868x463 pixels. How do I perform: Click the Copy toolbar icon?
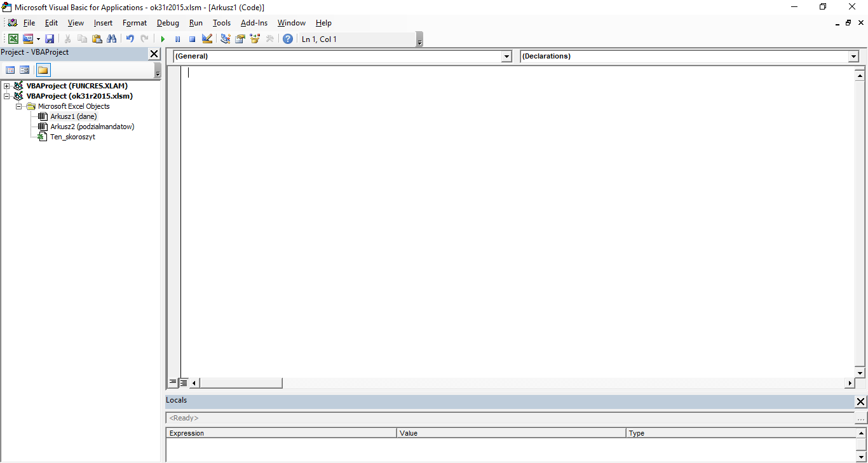(x=82, y=39)
